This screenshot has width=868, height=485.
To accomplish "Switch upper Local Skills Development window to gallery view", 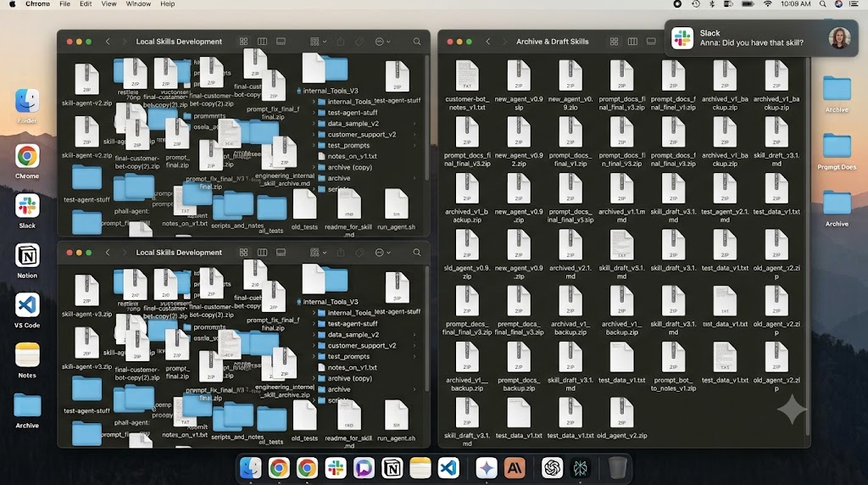I will coord(281,42).
